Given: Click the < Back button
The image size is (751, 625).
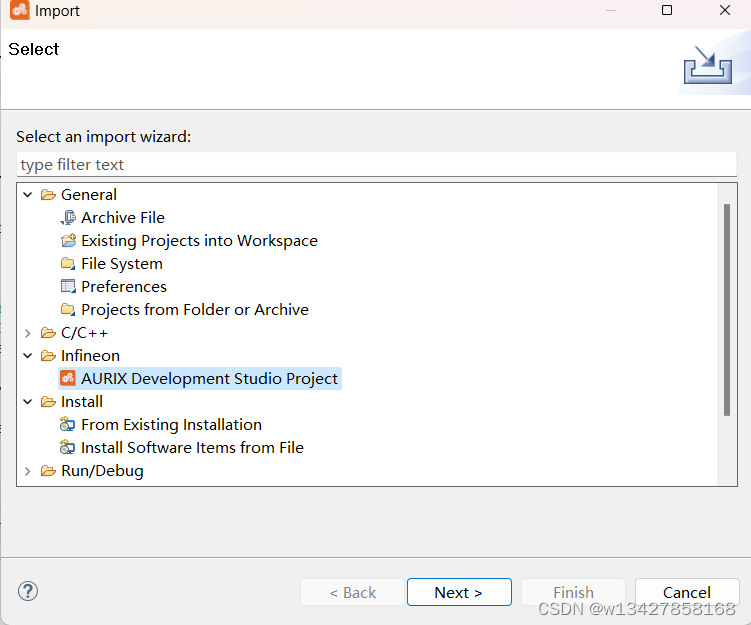Looking at the screenshot, I should point(353,592).
